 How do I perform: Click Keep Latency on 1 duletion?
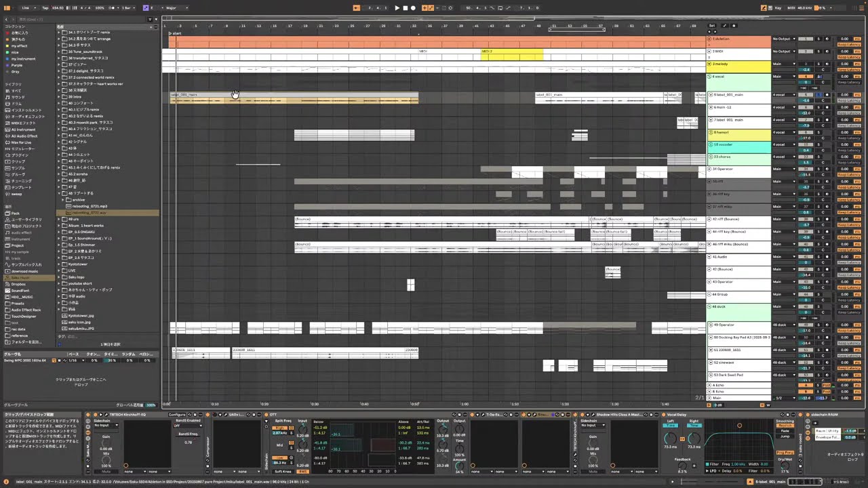pos(848,45)
